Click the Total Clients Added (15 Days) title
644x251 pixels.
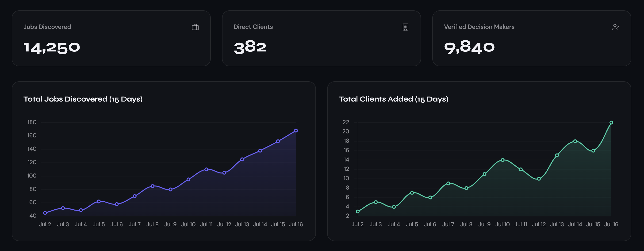394,99
